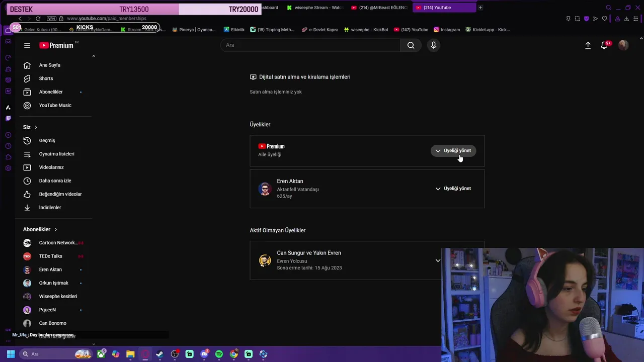
Task: Open Steam from the taskbar
Action: point(159,354)
